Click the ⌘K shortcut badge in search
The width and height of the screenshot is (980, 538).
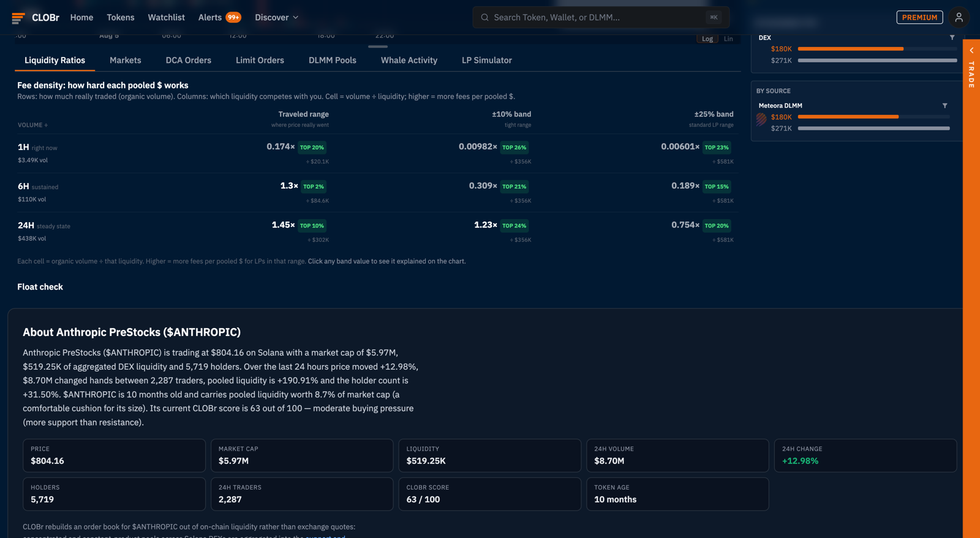pyautogui.click(x=714, y=17)
